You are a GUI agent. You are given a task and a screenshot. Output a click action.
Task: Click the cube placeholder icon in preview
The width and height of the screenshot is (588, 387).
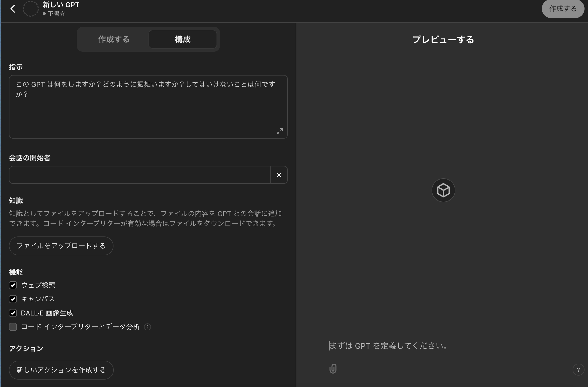(443, 190)
